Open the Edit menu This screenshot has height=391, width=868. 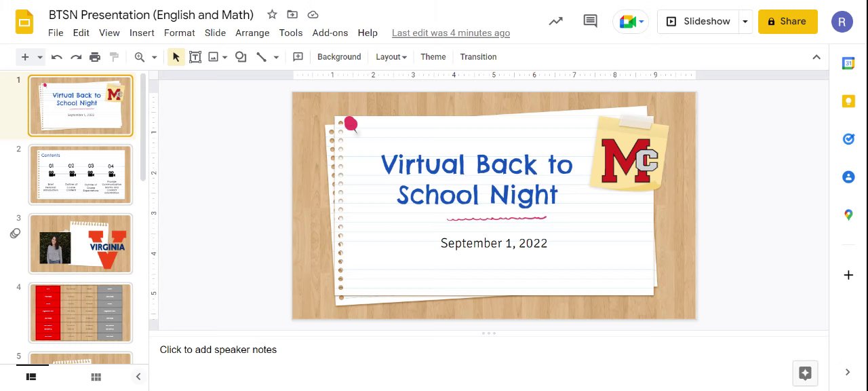click(x=81, y=33)
